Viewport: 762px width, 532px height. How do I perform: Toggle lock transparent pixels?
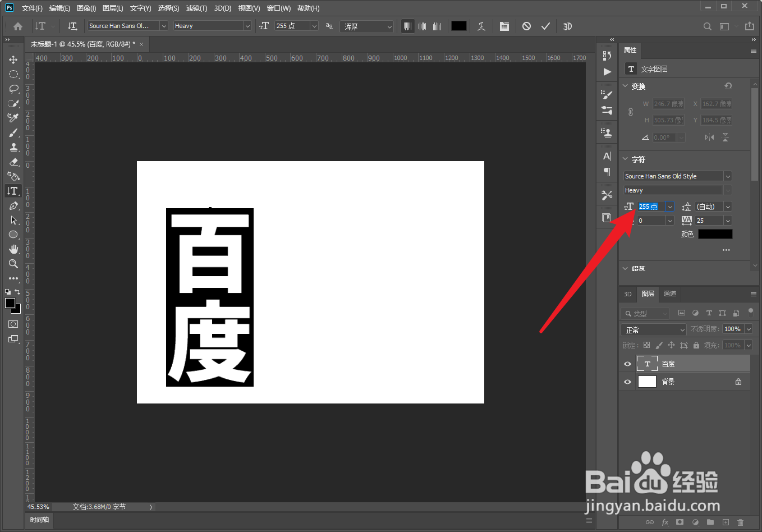pyautogui.click(x=646, y=345)
